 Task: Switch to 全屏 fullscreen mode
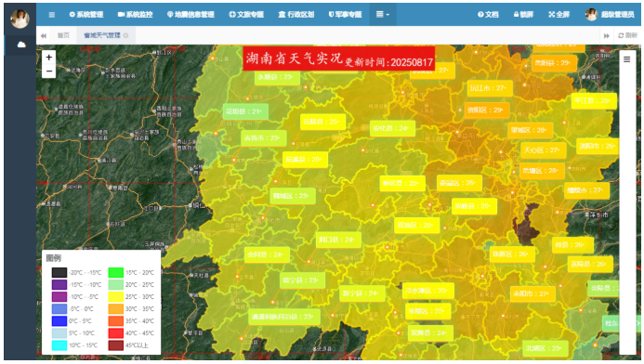tap(559, 15)
